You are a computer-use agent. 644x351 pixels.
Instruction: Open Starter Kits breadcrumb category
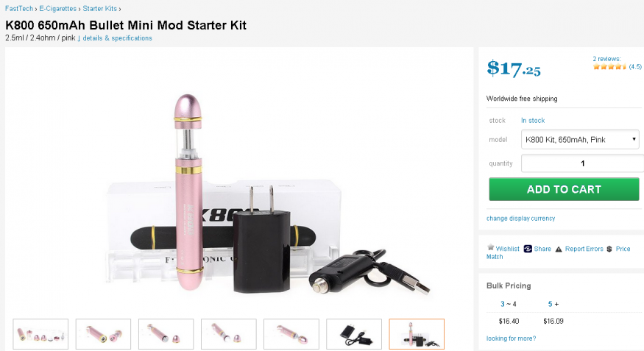(100, 9)
